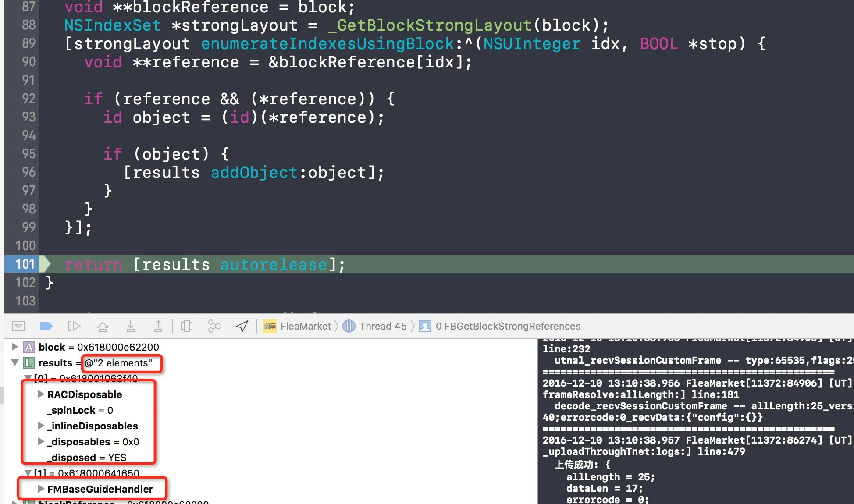Select the FBGetBlockStrongReferences stack frame
The width and height of the screenshot is (854, 504).
(507, 326)
